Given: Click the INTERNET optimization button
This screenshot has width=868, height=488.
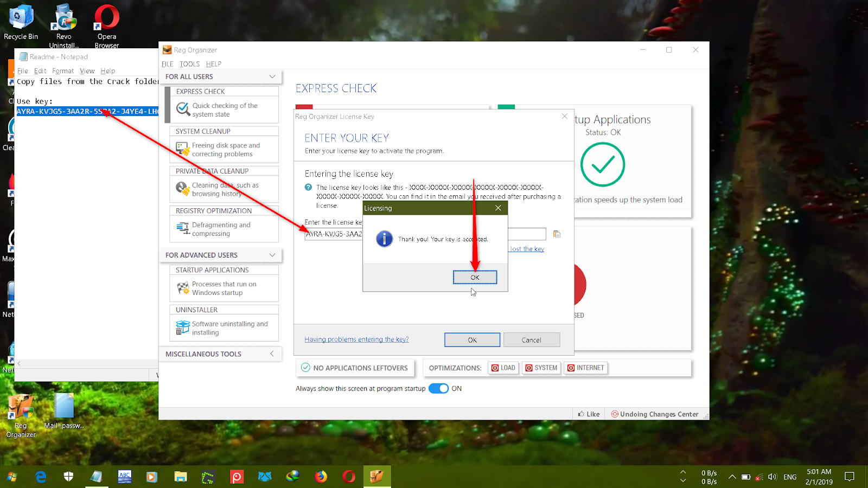Looking at the screenshot, I should pos(586,368).
